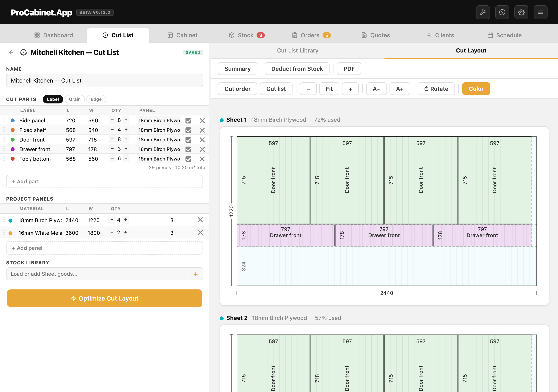
Task: Open panel dropdown for Door front row
Action: tap(159, 140)
